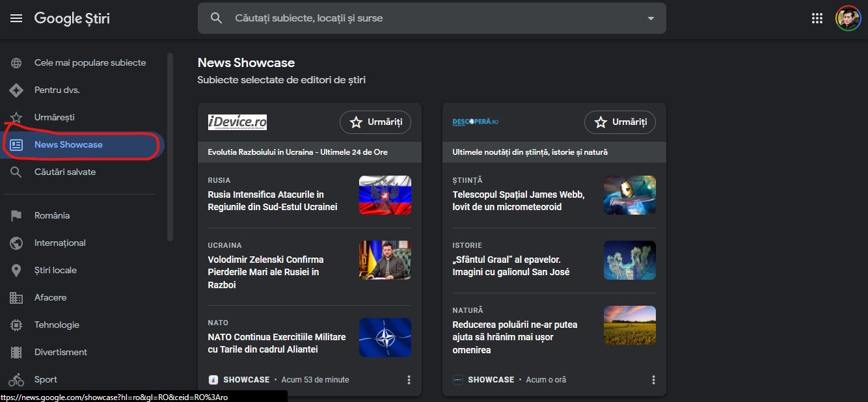
Task: Open more options for iDevice.ro panel
Action: pyautogui.click(x=409, y=380)
